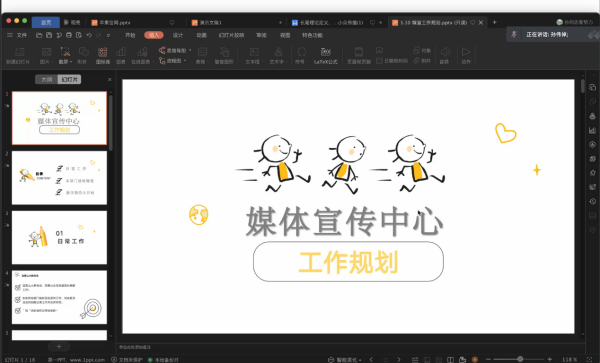Switch sidebar to 大纲 outline view
600x363 pixels.
pyautogui.click(x=46, y=79)
